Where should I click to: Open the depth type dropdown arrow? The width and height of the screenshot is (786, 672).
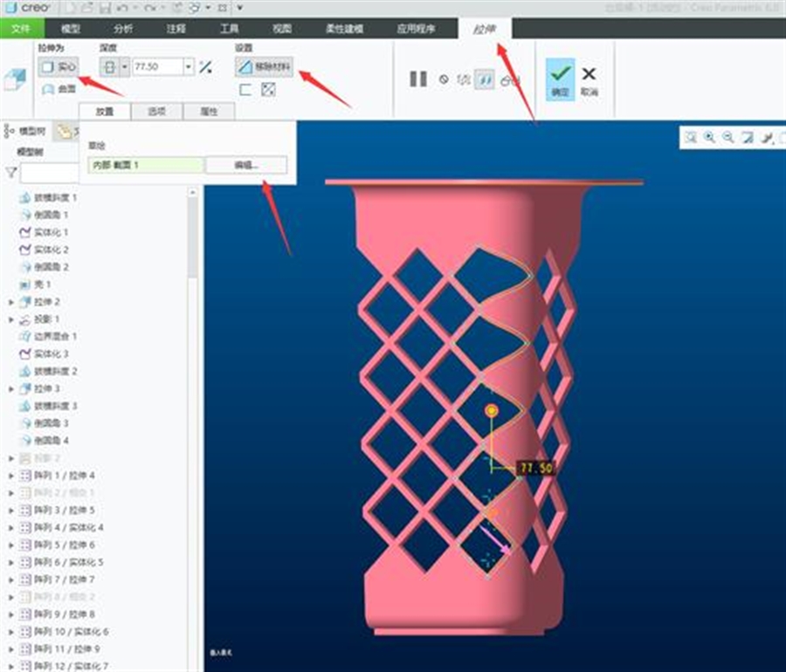click(x=125, y=66)
